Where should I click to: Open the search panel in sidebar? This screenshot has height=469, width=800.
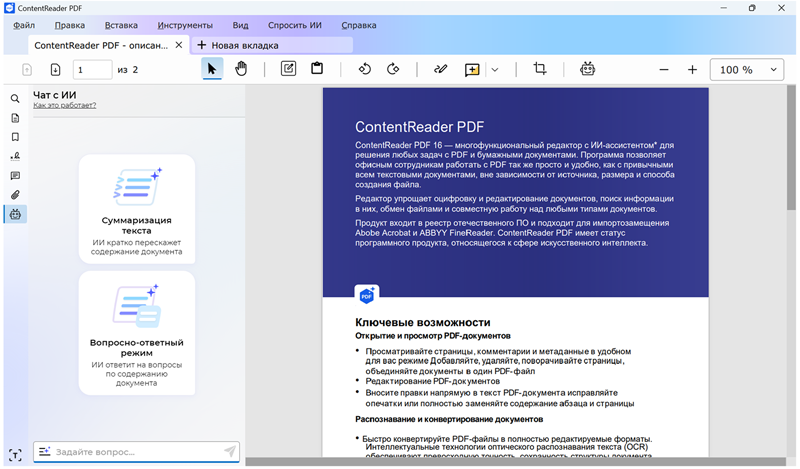[x=15, y=99]
